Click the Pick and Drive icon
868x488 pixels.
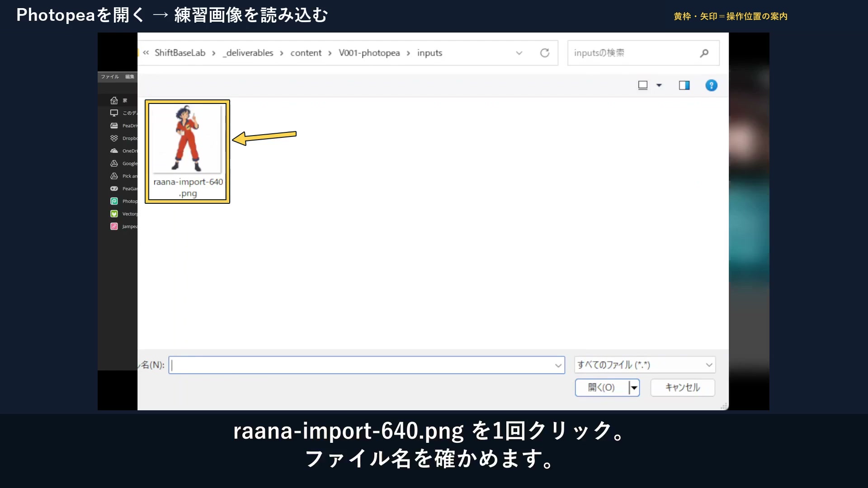[x=114, y=176]
